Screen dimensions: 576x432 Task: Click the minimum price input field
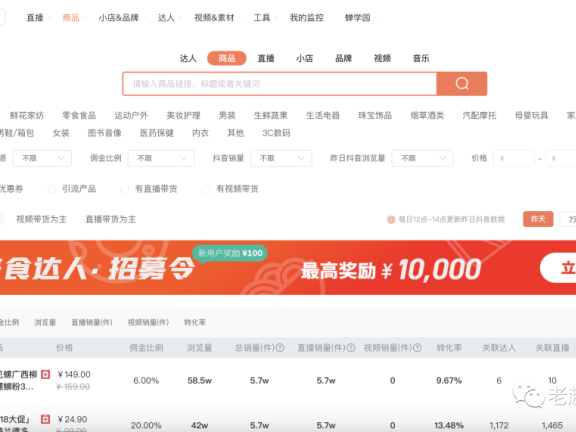pyautogui.click(x=514, y=158)
